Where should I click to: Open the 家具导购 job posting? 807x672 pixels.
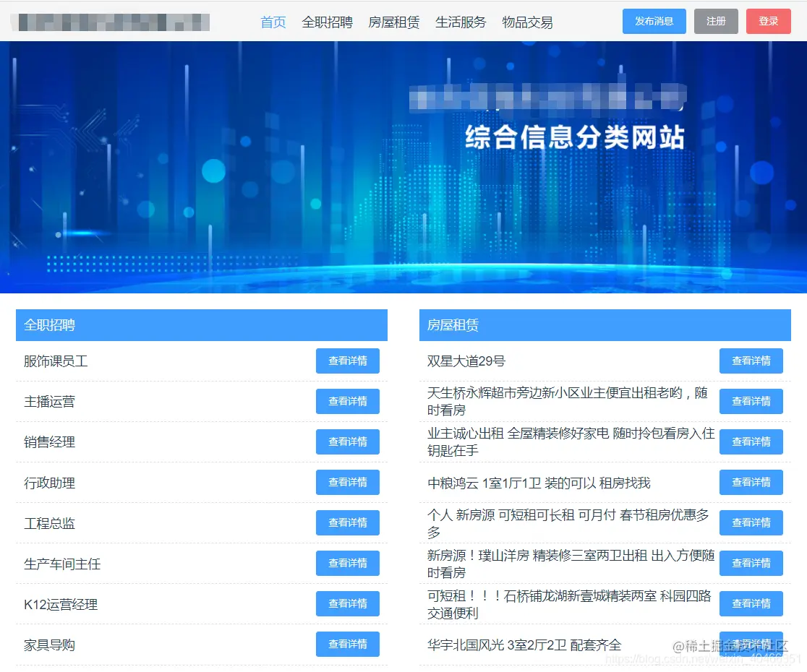(x=51, y=645)
